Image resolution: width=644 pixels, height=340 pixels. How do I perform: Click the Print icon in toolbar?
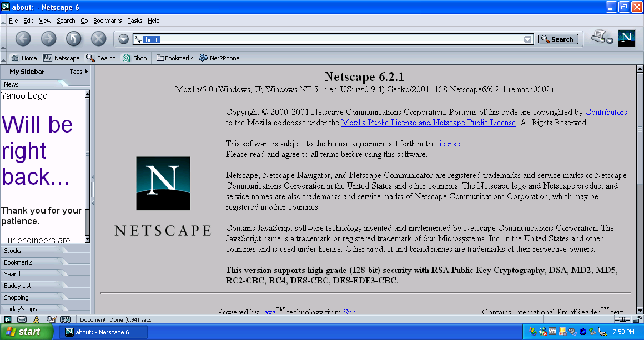[x=598, y=37]
